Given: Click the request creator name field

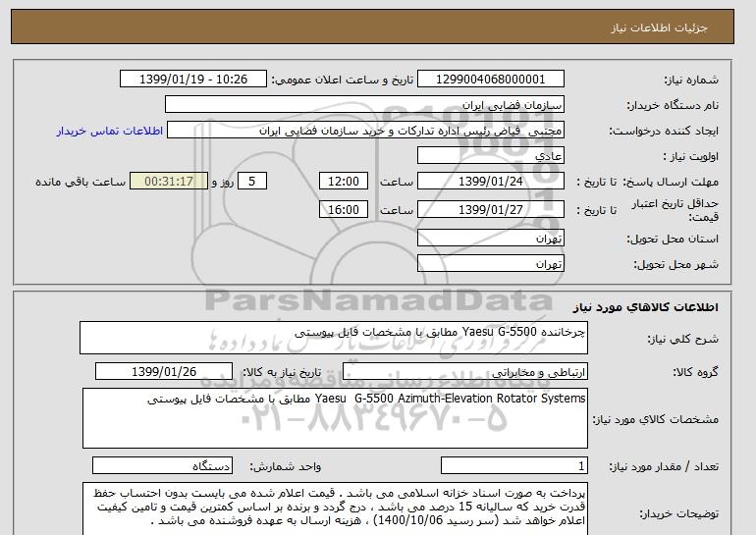Looking at the screenshot, I should pos(365,131).
